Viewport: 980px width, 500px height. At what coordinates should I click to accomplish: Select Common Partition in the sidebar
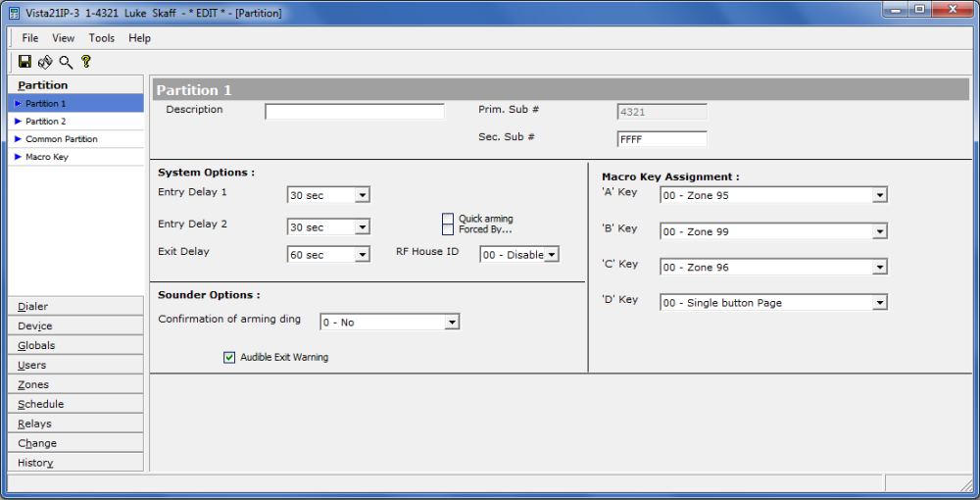pos(75,139)
